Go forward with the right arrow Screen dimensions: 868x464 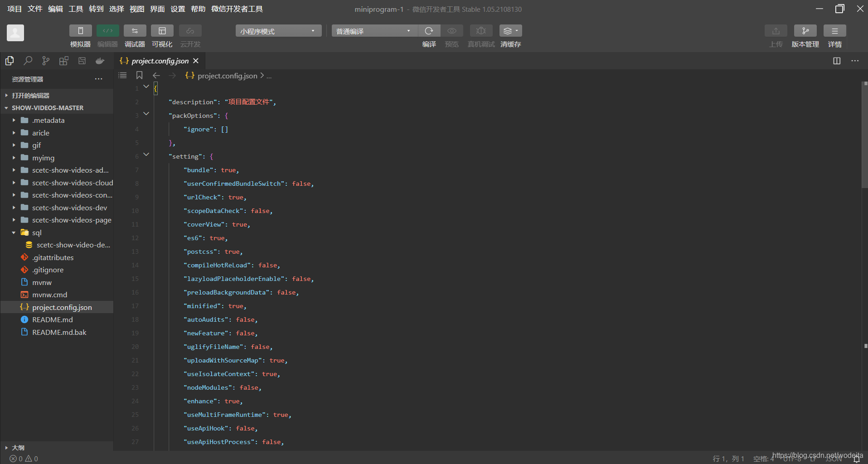tap(172, 76)
